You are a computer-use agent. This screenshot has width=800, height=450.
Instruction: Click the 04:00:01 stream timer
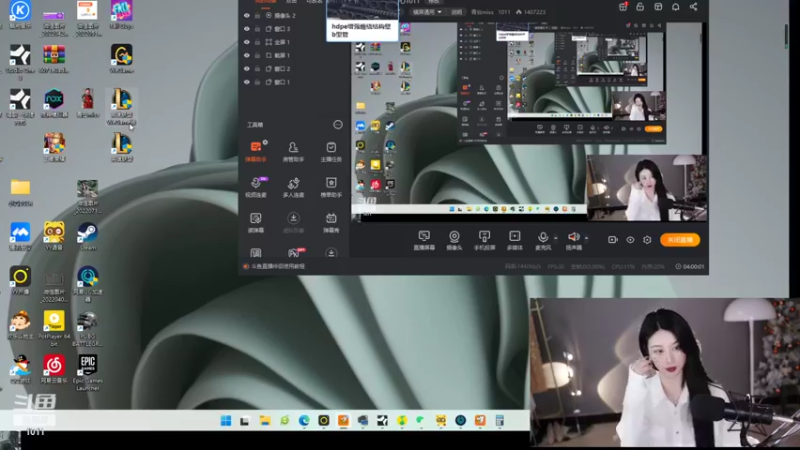click(x=690, y=266)
